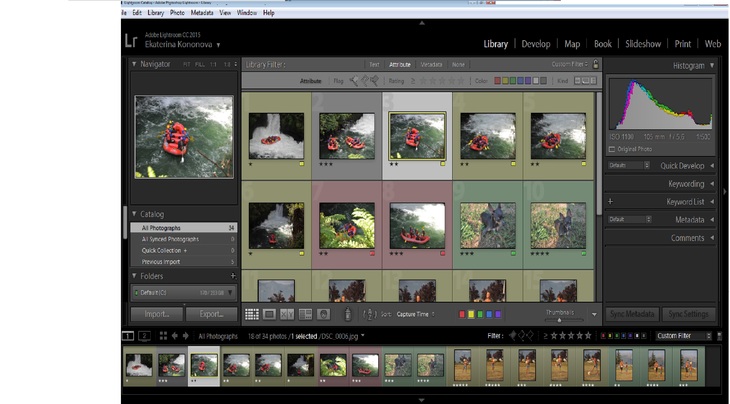This screenshot has height=404, width=730.
Task: Open the Map module
Action: tap(572, 44)
